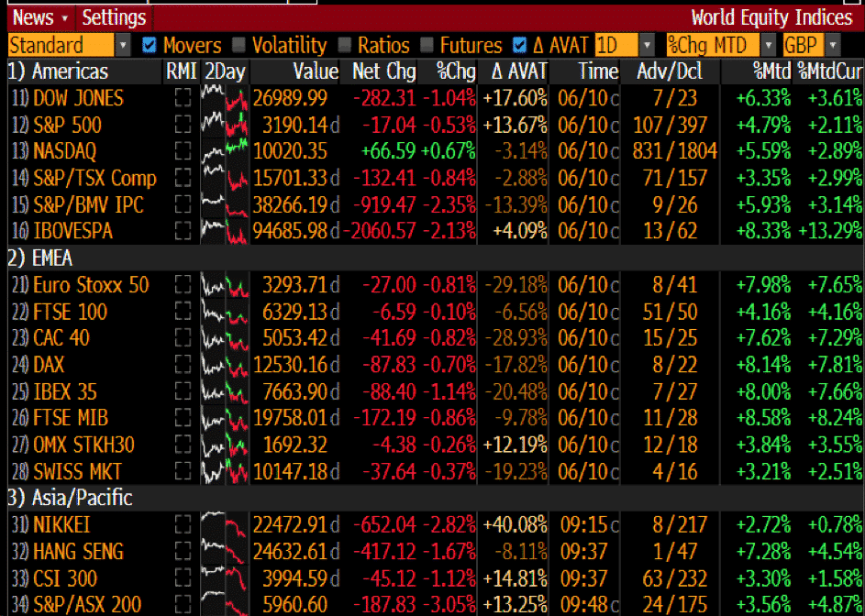Click the CSI 300 time 09:37

(x=583, y=577)
